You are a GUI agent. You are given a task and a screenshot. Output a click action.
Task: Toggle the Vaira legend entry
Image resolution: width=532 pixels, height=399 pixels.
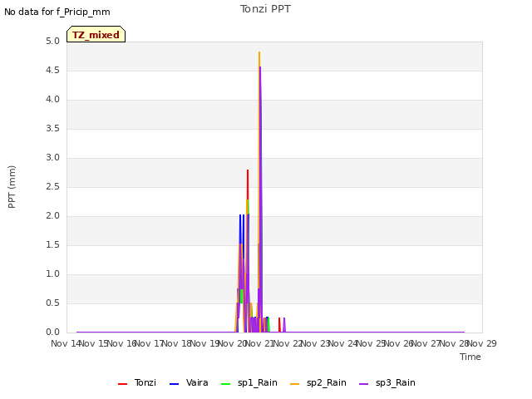189,382
